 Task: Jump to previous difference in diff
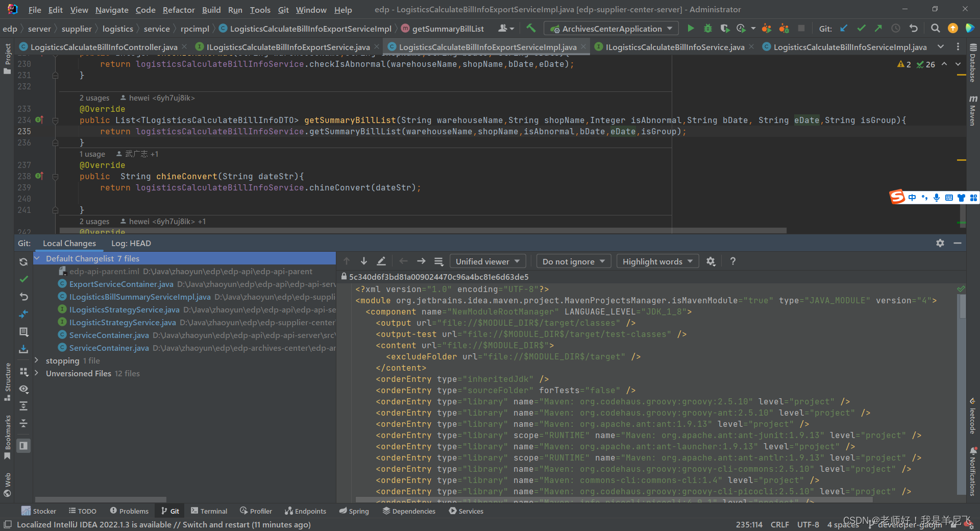[347, 261]
